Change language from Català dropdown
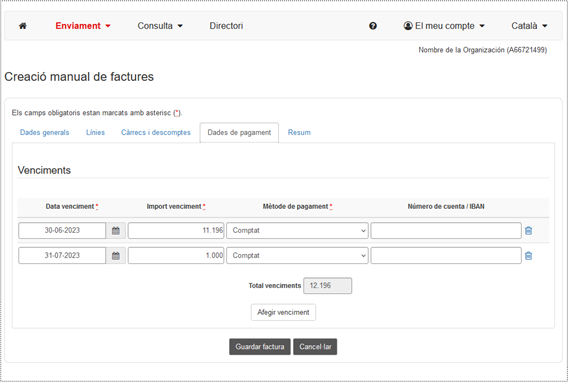Viewport: 568px width, 382px height. [529, 26]
